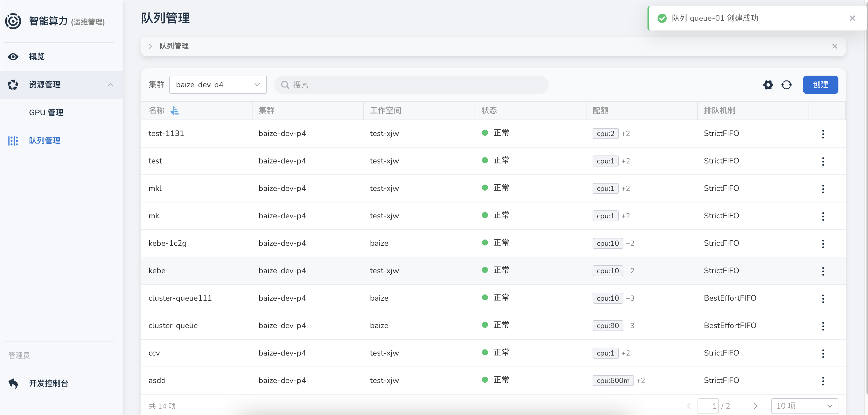Viewport: 868px width, 415px height.
Task: Open the 概览 overview eye icon
Action: 13,57
